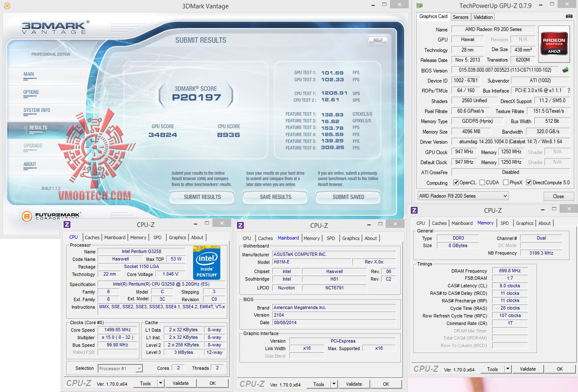Click the NB Frequency value 3199.3 MHz
This screenshot has height=392, width=578.
tap(541, 253)
